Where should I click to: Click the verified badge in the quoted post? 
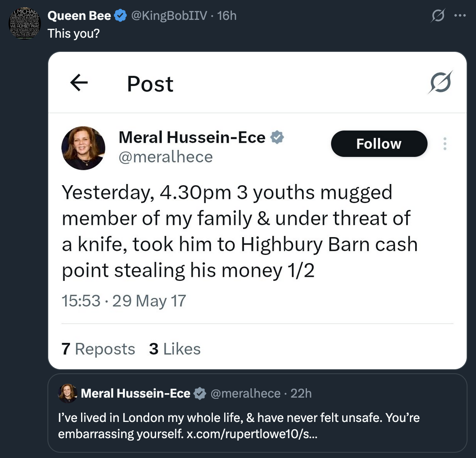pos(200,393)
